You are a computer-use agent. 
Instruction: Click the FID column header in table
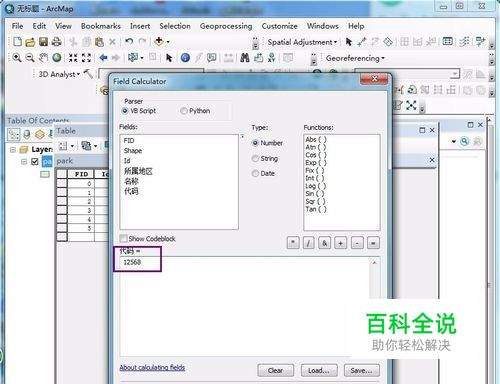tap(81, 174)
